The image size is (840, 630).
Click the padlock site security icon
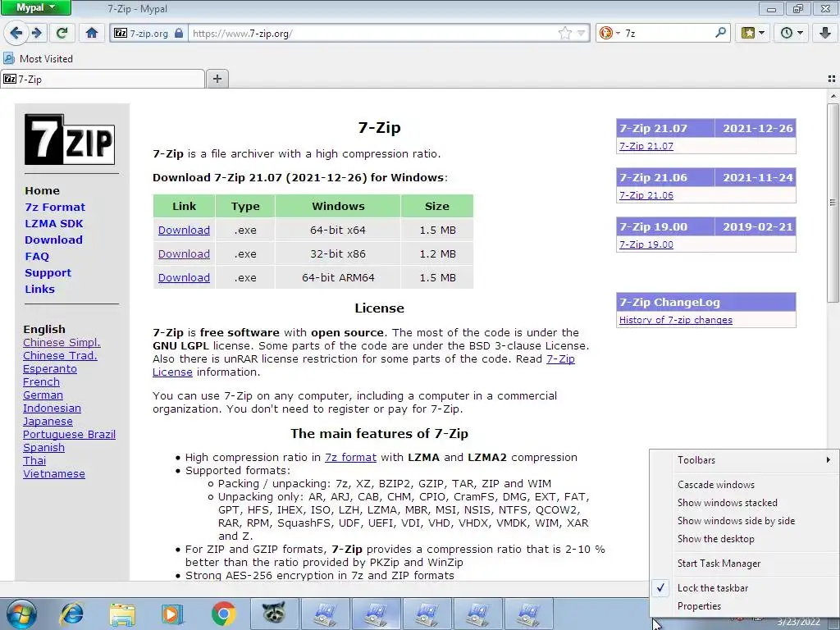[x=179, y=33]
